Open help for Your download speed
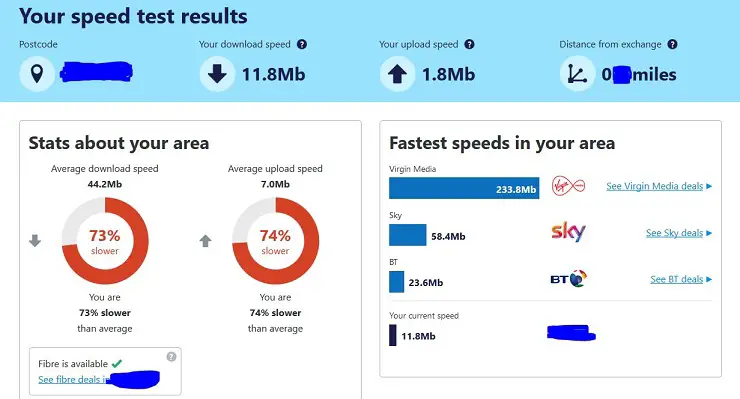Viewport: 740px width, 399px height. click(x=302, y=44)
